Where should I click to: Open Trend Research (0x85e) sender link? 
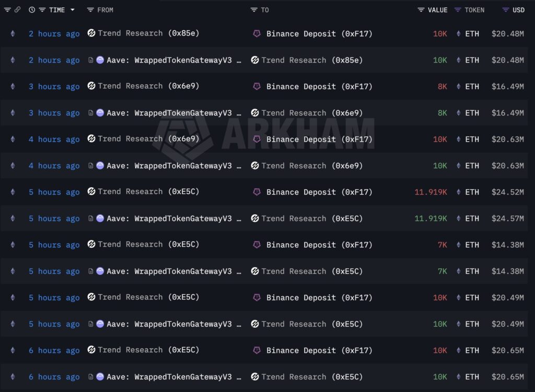[x=148, y=33]
